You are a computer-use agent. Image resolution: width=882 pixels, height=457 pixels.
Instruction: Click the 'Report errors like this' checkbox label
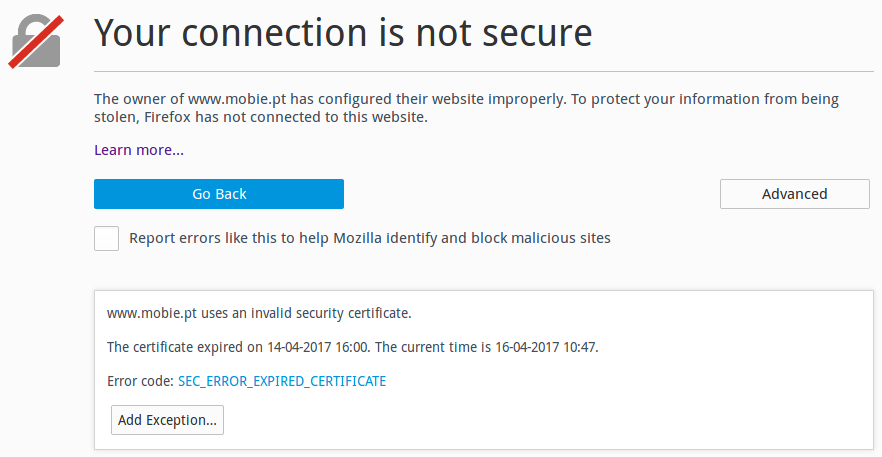pyautogui.click(x=370, y=238)
